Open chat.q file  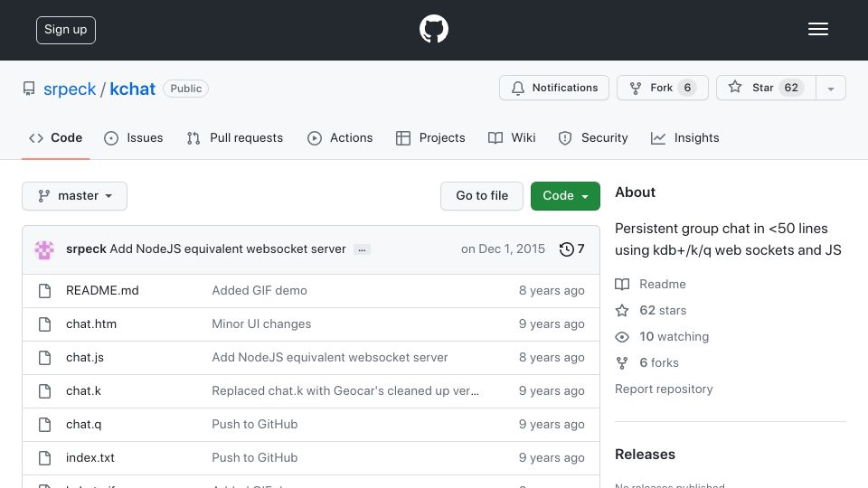coord(83,425)
